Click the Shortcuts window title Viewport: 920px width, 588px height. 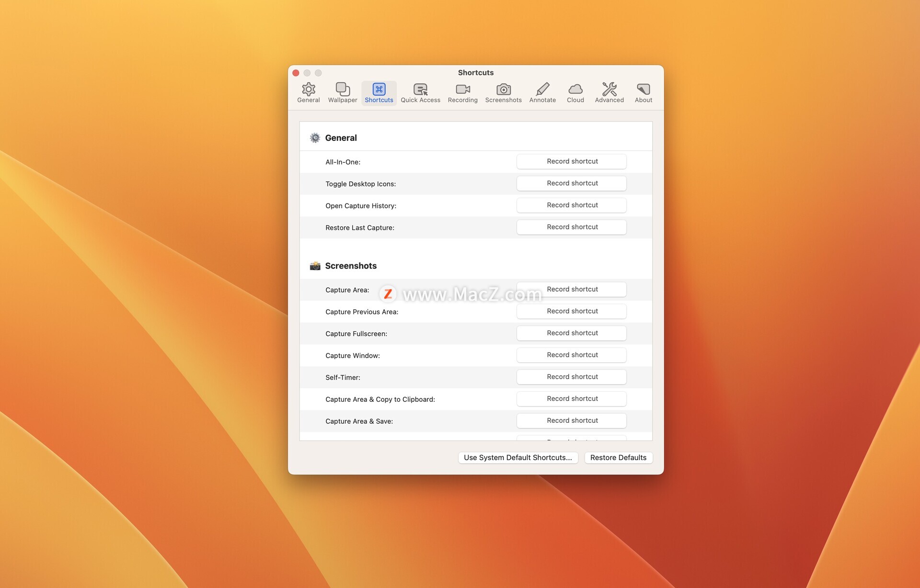[x=475, y=73]
